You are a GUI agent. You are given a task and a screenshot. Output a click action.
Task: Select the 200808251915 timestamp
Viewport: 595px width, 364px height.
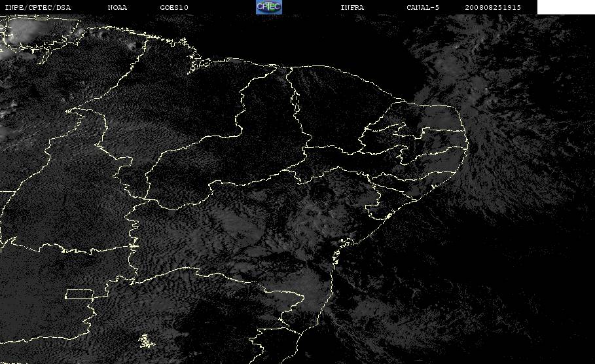(493, 7)
